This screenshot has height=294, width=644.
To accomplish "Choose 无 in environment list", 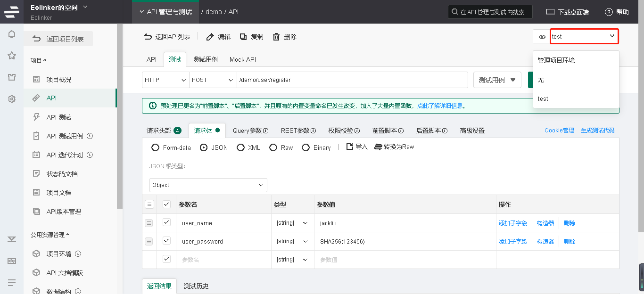I will tap(576, 80).
